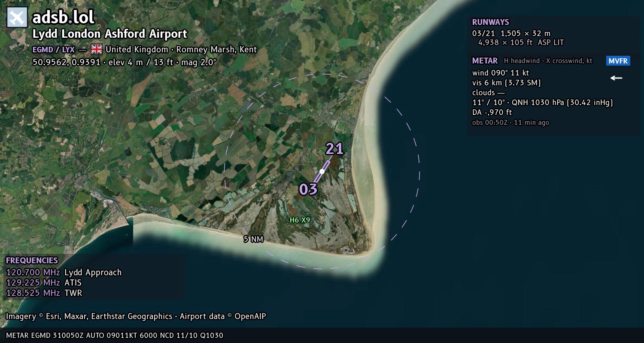The image size is (644, 343).
Task: Click the Lydd London Ashford Airport heading
Action: (110, 34)
